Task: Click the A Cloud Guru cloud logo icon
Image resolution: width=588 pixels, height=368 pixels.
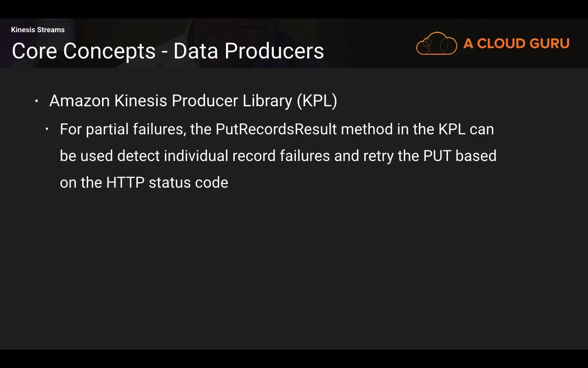Action: coord(436,44)
